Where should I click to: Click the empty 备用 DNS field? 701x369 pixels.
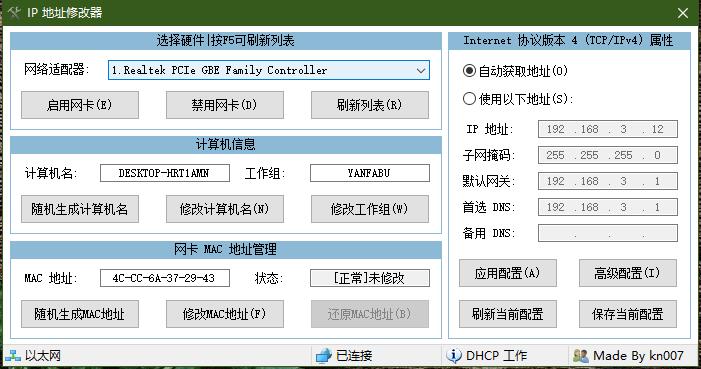point(608,233)
